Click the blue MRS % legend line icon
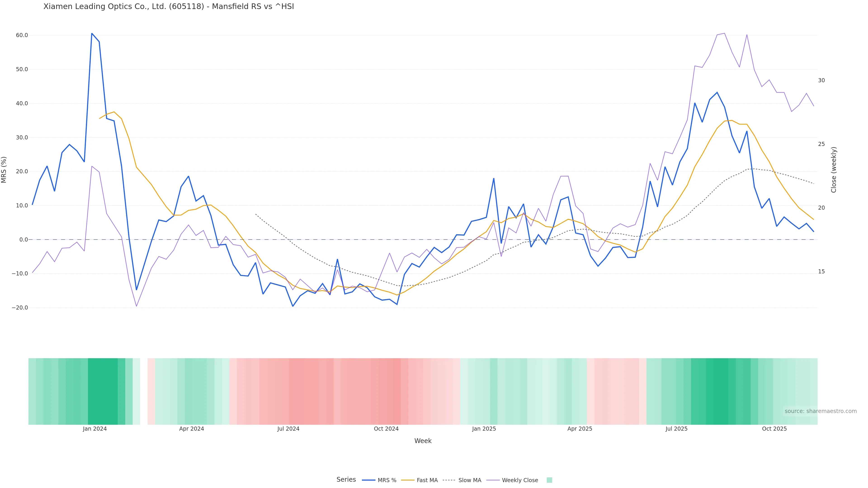Screen dimensions: 868x488 pyautogui.click(x=369, y=480)
